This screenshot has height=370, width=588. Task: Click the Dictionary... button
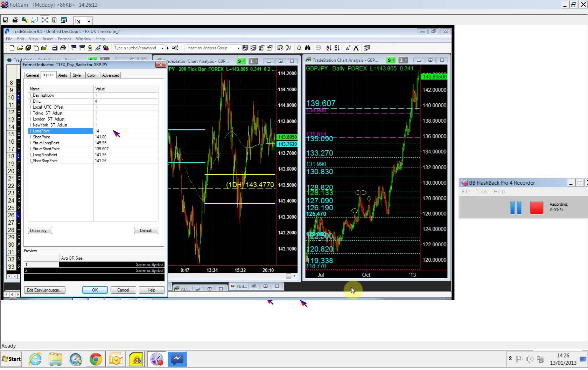40,231
